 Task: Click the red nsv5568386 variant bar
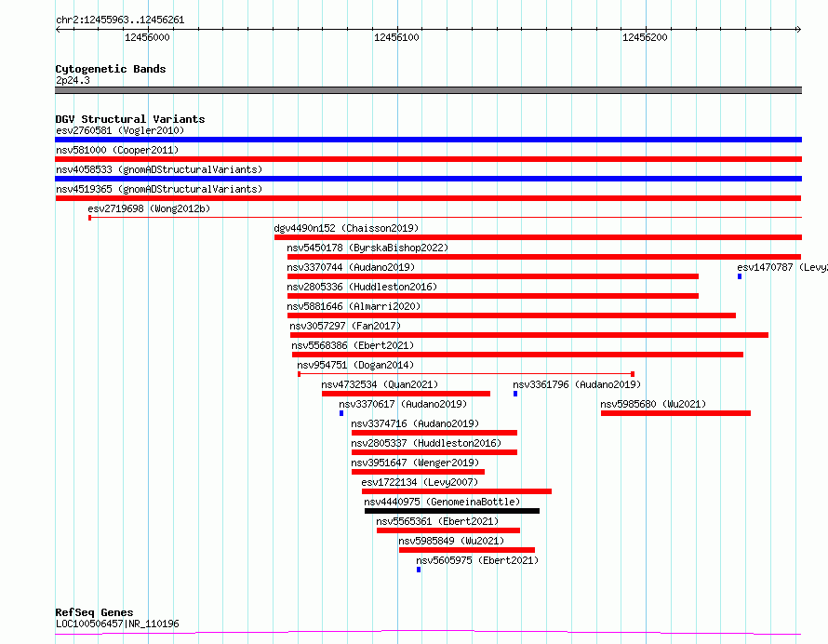pyautogui.click(x=517, y=355)
